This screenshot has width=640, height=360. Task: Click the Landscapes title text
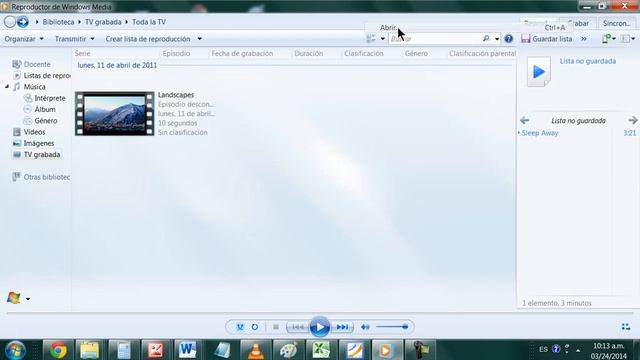point(176,95)
